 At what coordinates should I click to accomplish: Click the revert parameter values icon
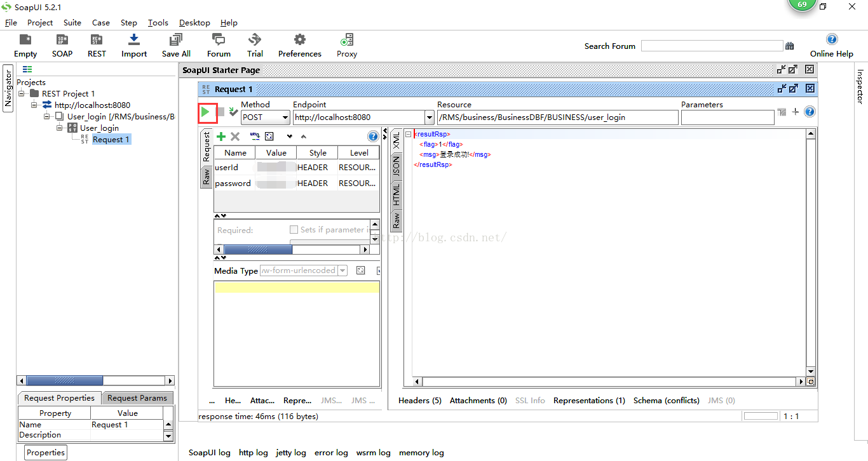269,137
